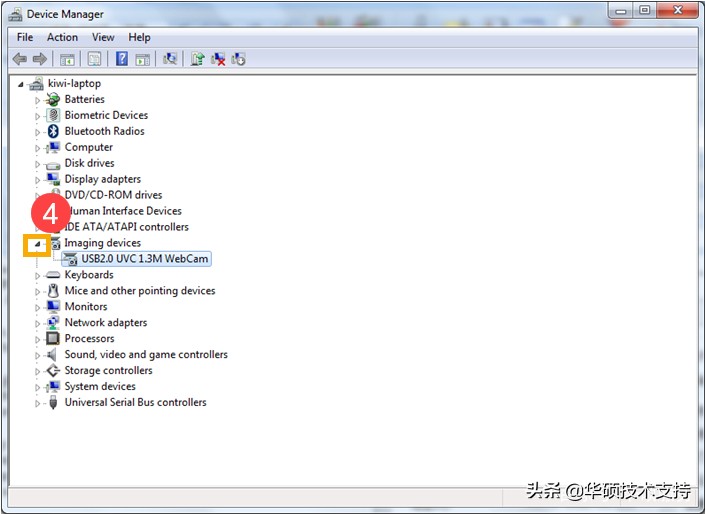
Task: Expand the System devices node
Action: pyautogui.click(x=38, y=387)
